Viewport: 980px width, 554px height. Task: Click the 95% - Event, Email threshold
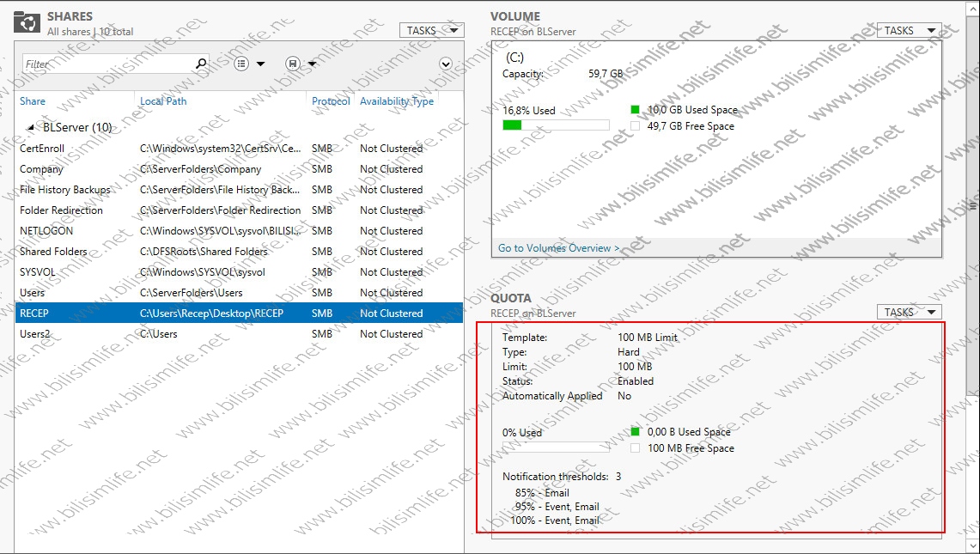[557, 507]
